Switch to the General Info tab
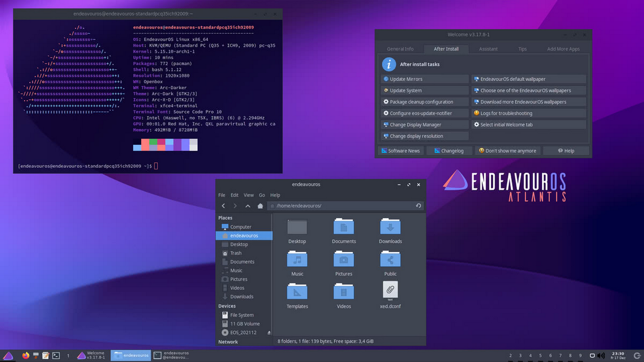This screenshot has height=362, width=644. point(400,49)
